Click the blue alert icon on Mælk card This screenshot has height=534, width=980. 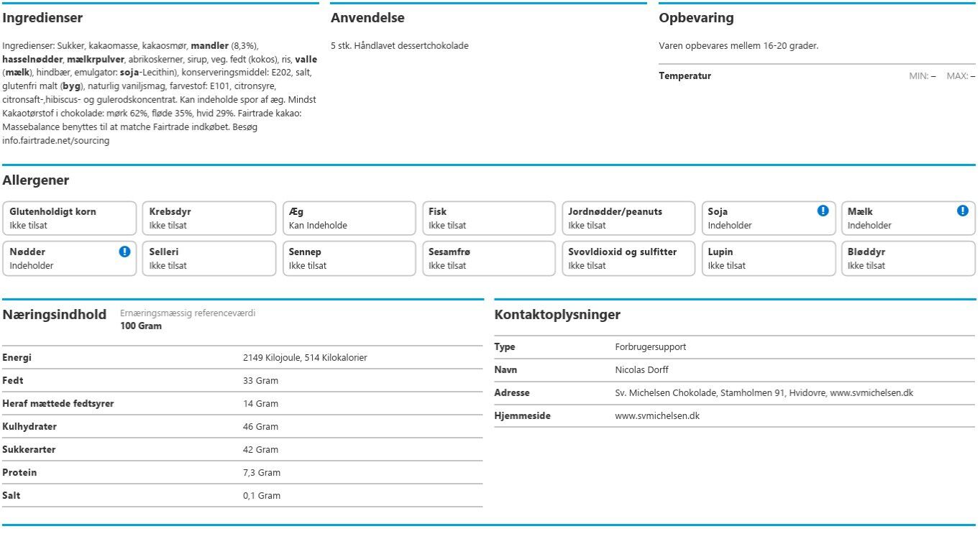[963, 211]
